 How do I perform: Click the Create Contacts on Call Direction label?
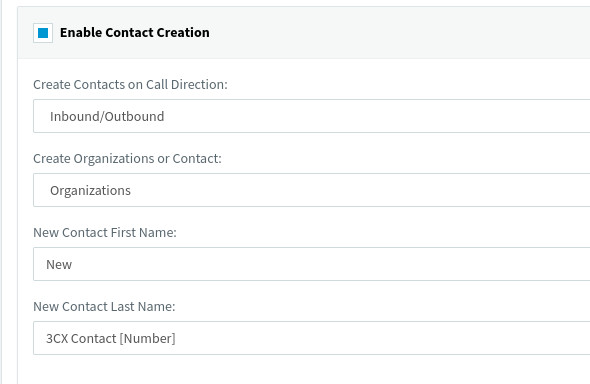point(130,85)
